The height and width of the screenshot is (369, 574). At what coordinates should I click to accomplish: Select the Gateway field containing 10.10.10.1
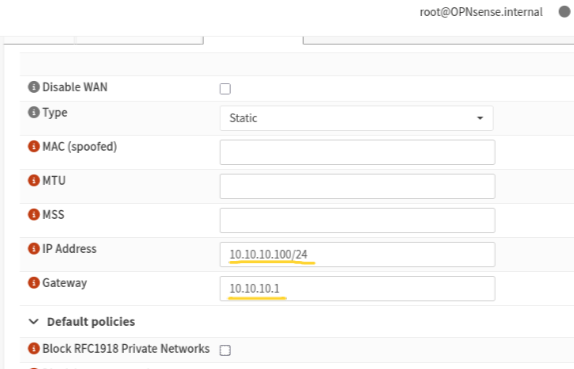(x=357, y=288)
